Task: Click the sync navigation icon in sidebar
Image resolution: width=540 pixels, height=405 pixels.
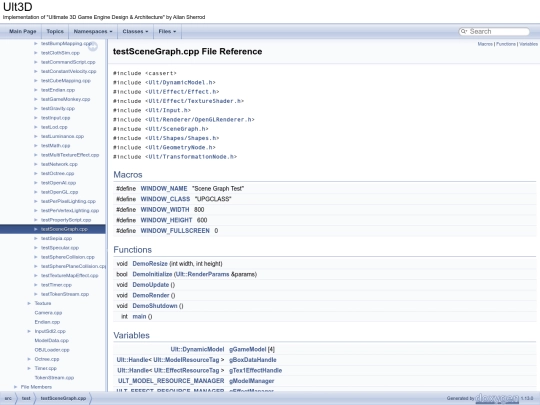Action: point(93,46)
